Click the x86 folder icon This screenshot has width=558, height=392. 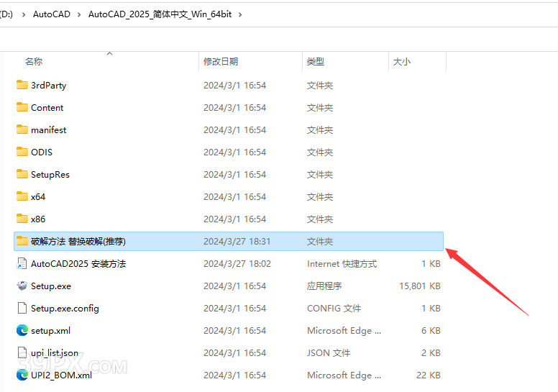coord(22,219)
